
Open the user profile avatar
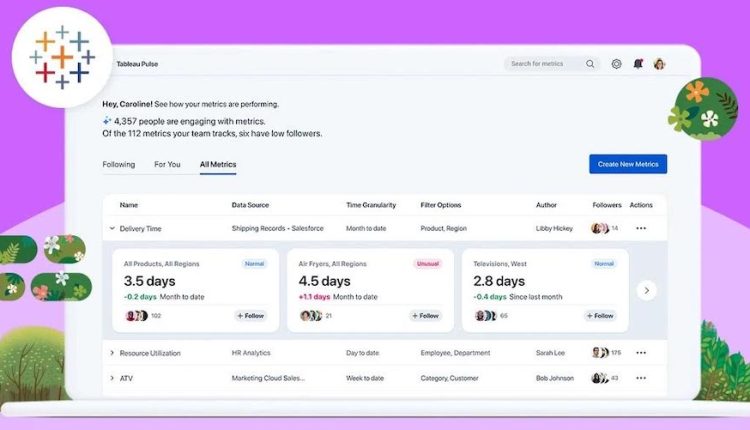click(660, 64)
